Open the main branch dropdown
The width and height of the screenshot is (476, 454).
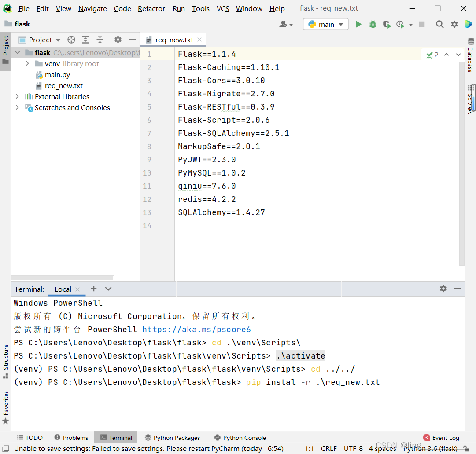(325, 24)
